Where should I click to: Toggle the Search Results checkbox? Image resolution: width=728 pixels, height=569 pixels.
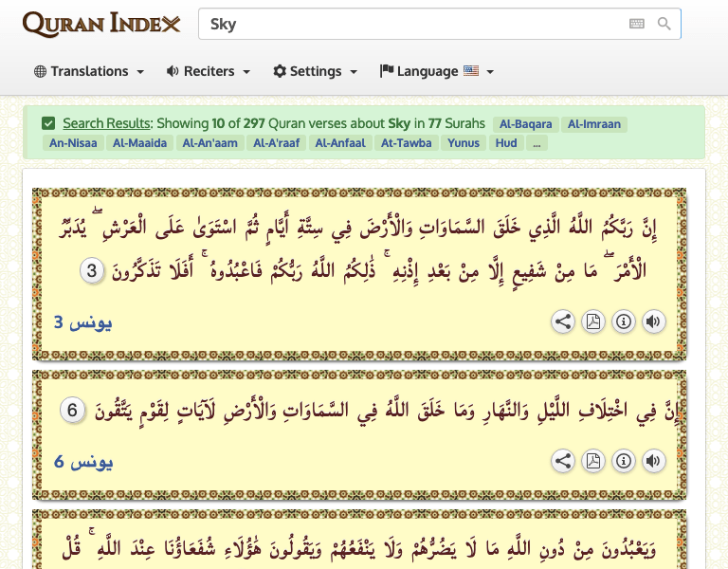click(48, 123)
